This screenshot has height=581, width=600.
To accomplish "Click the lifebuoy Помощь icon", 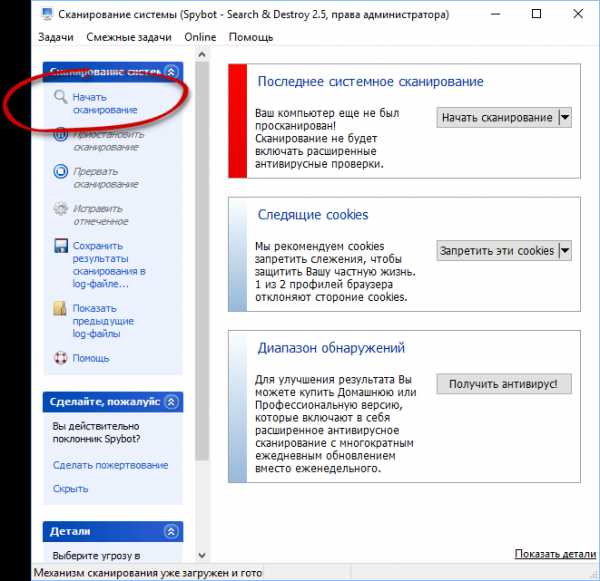I will click(60, 358).
